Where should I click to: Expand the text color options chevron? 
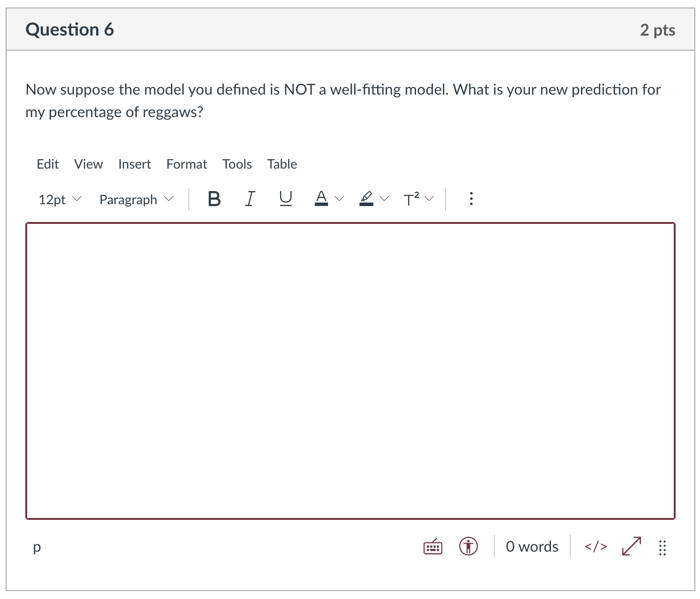[x=339, y=199]
